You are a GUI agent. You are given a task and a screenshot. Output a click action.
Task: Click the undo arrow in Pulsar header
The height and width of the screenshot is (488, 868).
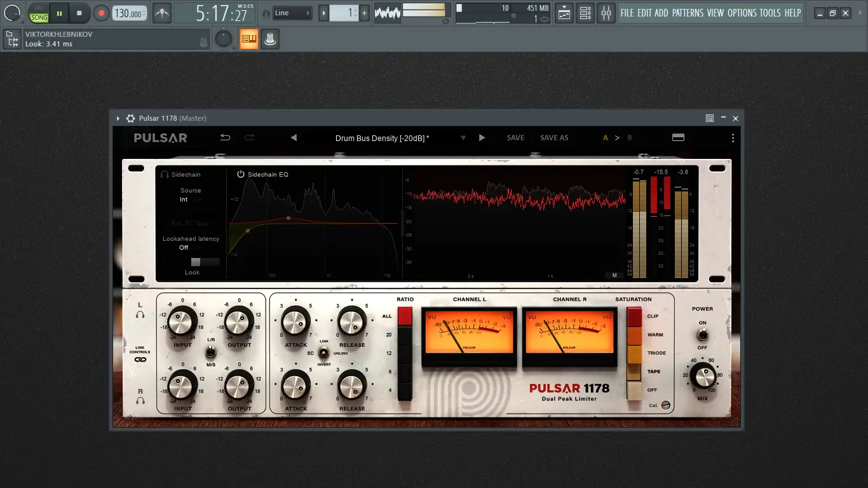(x=225, y=137)
